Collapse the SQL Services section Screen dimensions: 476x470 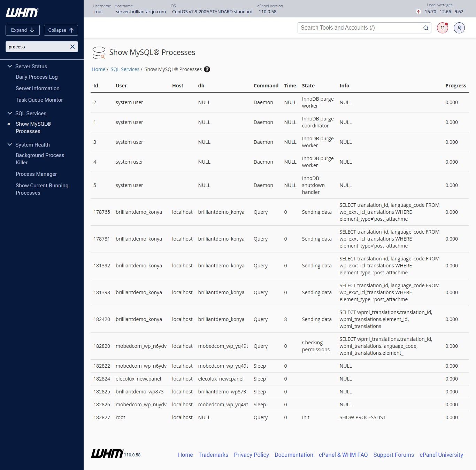10,113
